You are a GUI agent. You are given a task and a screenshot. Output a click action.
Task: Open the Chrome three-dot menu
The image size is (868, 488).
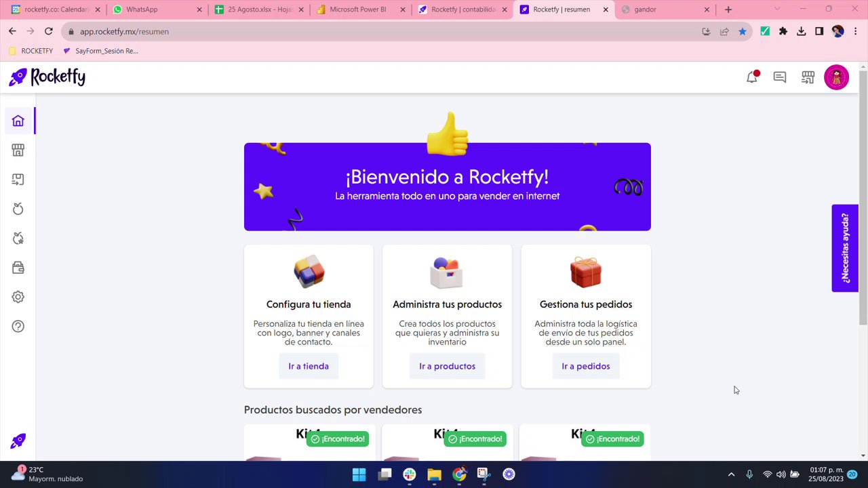(856, 31)
